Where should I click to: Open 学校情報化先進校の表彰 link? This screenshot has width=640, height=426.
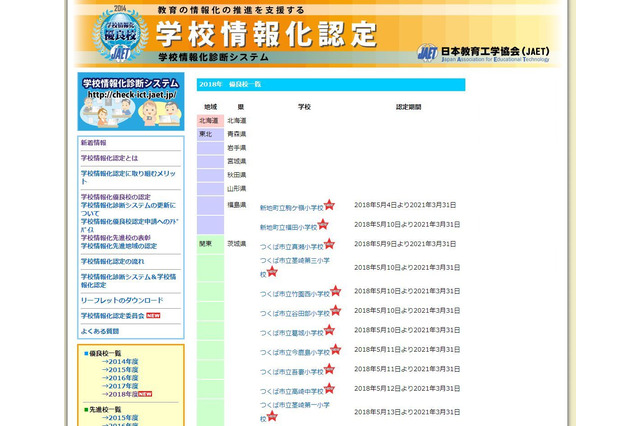pyautogui.click(x=116, y=238)
